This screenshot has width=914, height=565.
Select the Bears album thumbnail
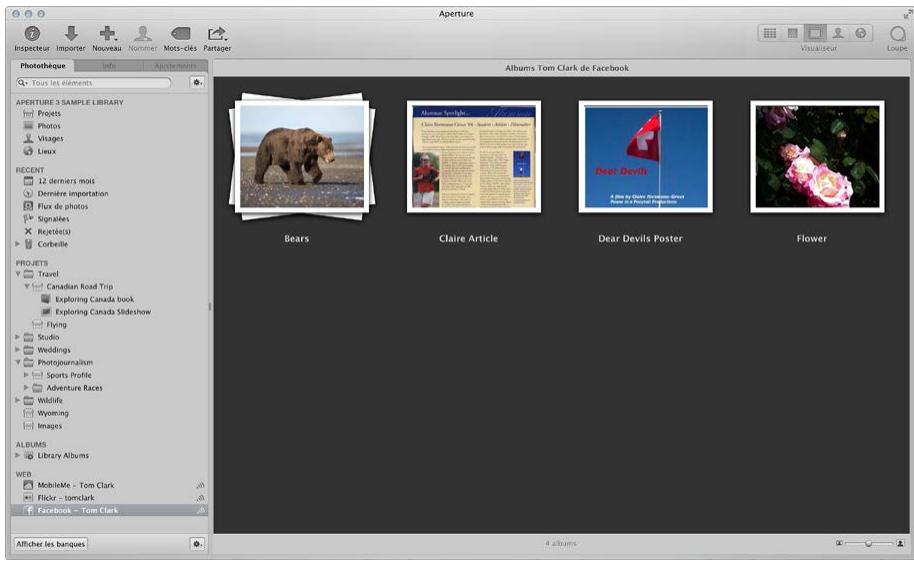click(302, 156)
